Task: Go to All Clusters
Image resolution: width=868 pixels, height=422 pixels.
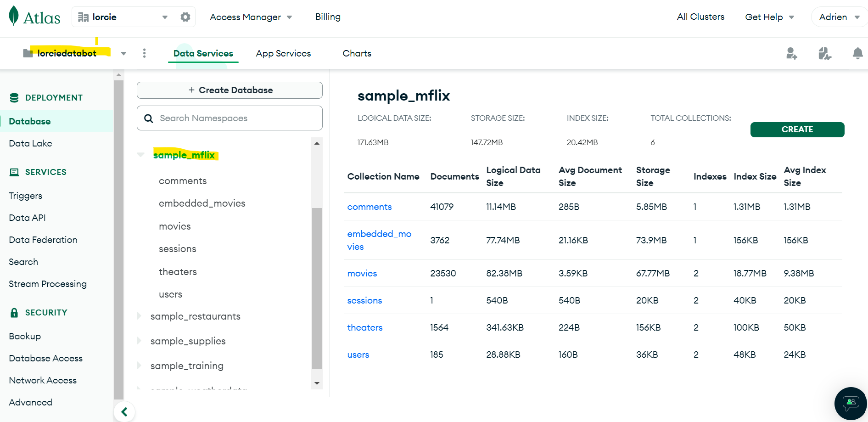Action: (x=700, y=17)
